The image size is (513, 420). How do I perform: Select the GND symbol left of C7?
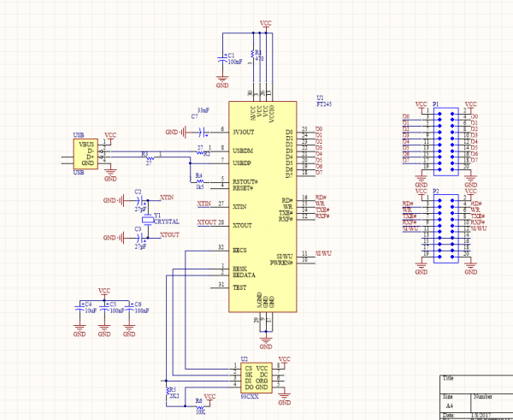(177, 133)
